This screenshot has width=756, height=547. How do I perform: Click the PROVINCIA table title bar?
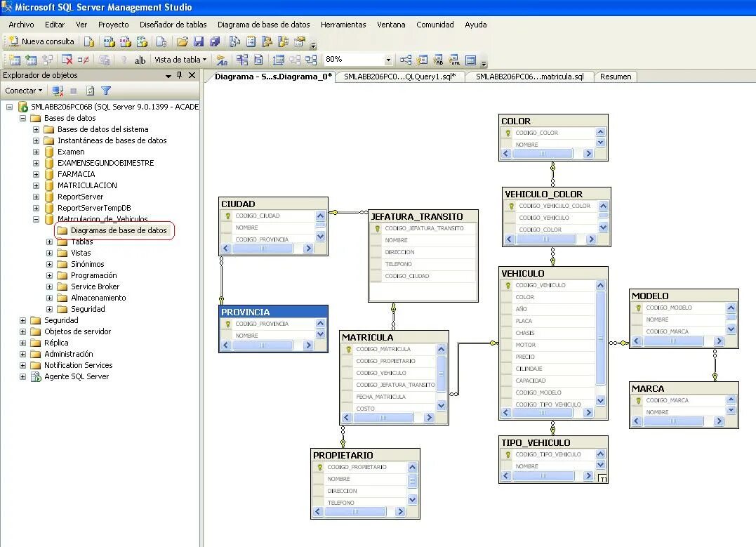tap(273, 312)
